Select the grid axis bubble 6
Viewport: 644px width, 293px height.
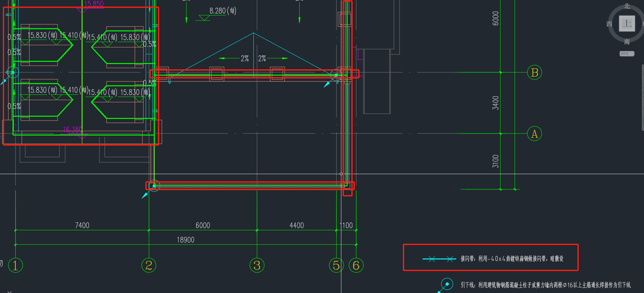[x=356, y=265]
